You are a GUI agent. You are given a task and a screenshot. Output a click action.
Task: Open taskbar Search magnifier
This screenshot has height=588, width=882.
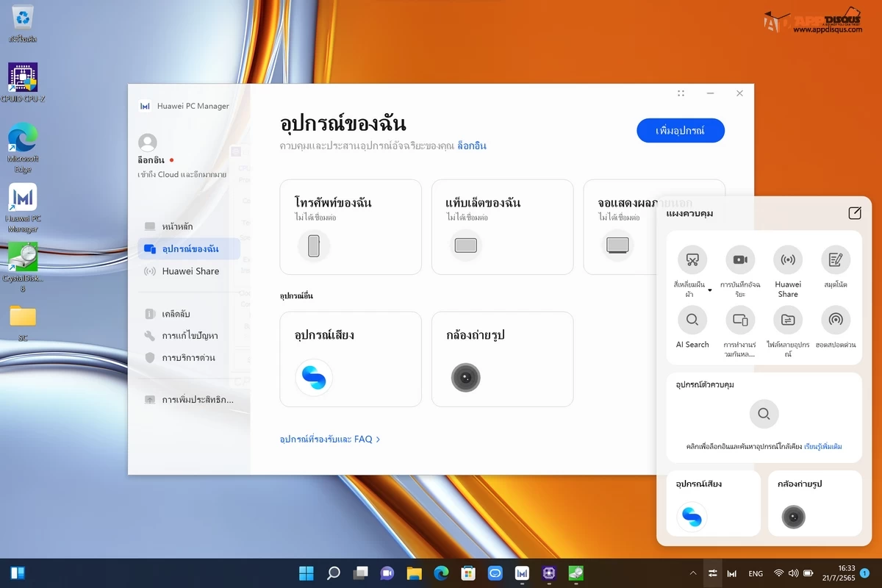pos(334,573)
